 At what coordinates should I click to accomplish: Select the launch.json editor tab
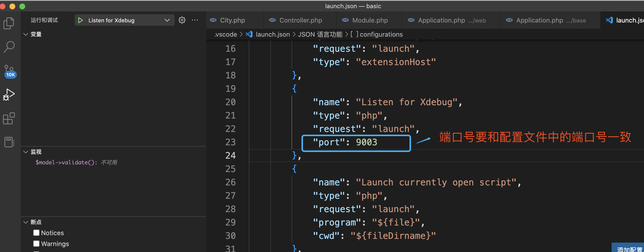[x=622, y=20]
